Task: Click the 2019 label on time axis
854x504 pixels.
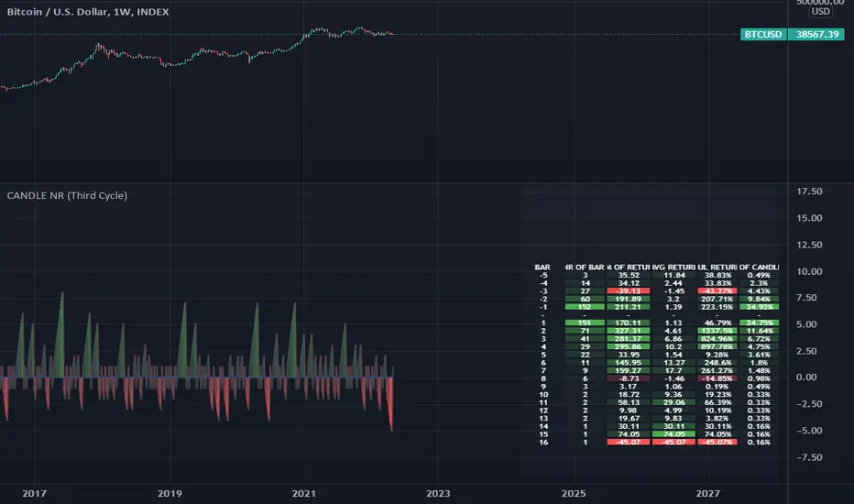Action: pyautogui.click(x=170, y=494)
